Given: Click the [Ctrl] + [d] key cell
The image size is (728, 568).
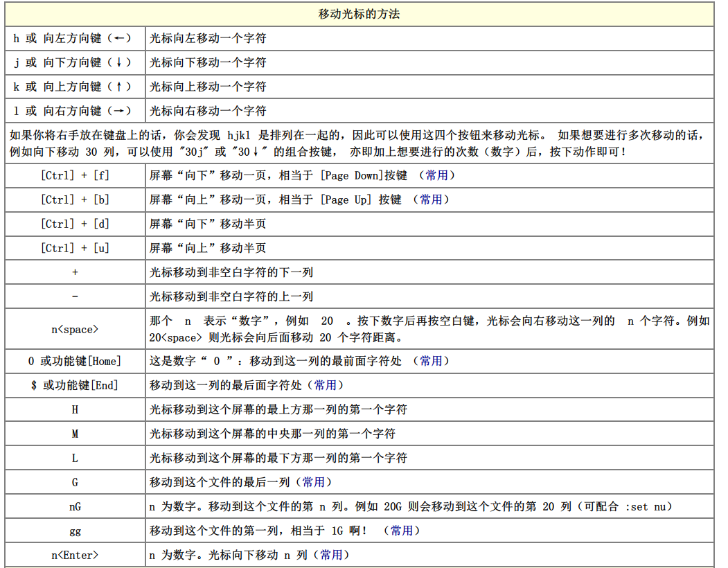Looking at the screenshot, I should click(75, 224).
